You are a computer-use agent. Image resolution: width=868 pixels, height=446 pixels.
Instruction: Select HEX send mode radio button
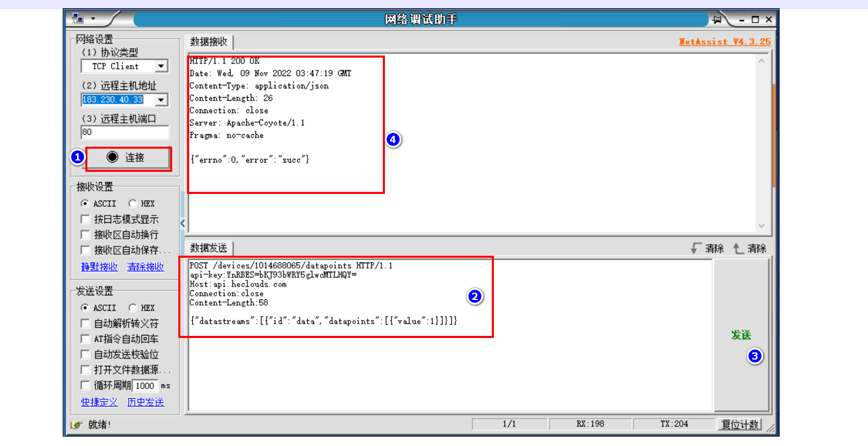133,308
